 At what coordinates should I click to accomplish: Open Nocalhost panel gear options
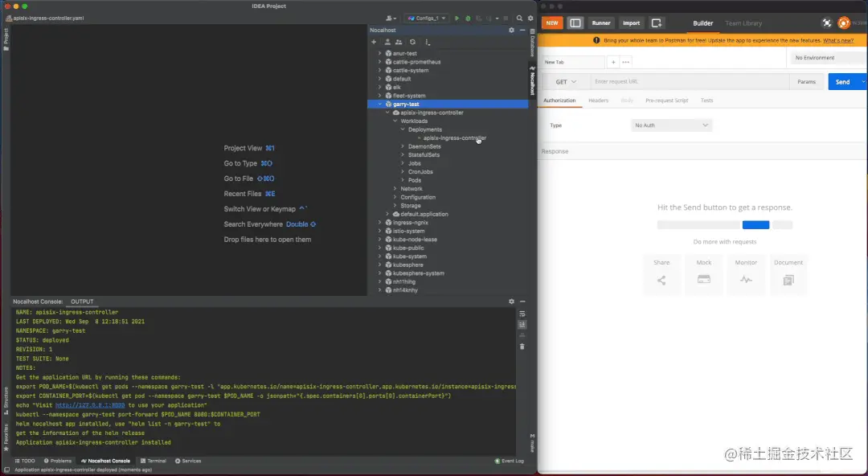(511, 30)
